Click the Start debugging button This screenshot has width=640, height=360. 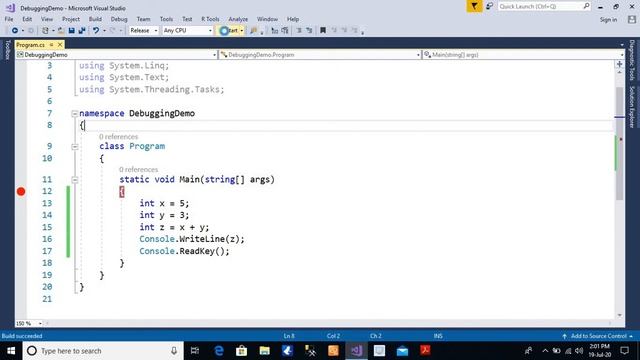click(x=229, y=31)
